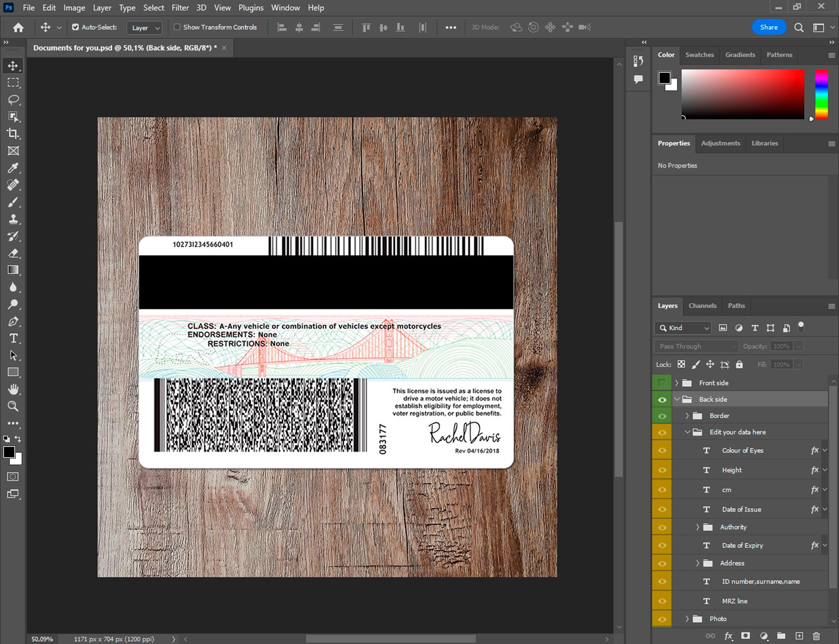This screenshot has width=839, height=644.
Task: Click the rainbow hue slider strip
Action: point(821,94)
